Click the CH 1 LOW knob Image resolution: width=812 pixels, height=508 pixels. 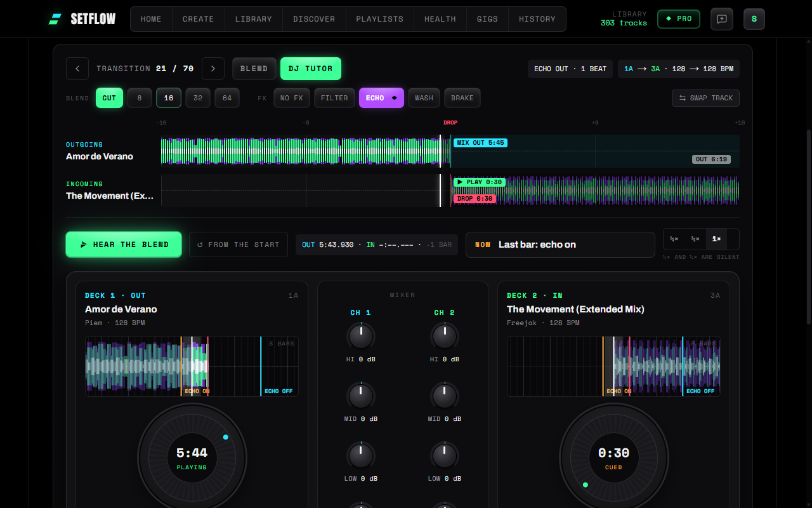click(x=360, y=455)
